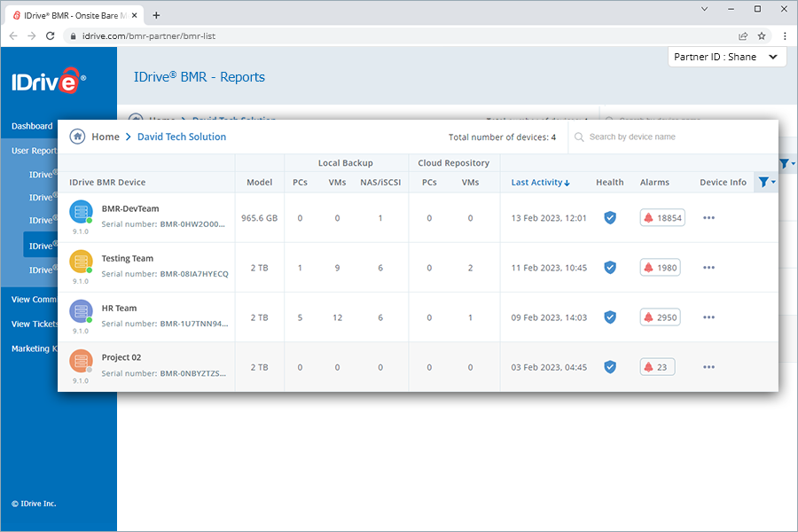Click the Project 02 health shield icon
Viewport: 798px width, 532px height.
(x=610, y=367)
